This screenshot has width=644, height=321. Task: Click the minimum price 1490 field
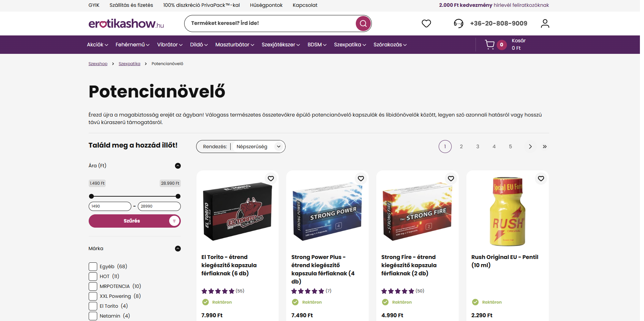click(x=110, y=206)
